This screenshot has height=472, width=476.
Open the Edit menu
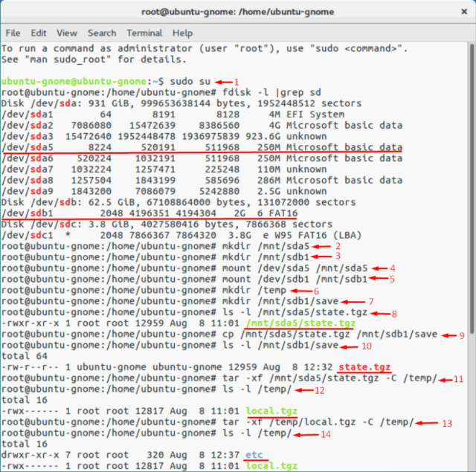(39, 33)
